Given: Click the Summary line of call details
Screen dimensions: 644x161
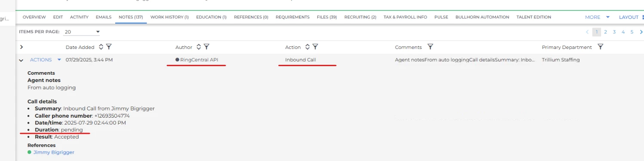Looking at the screenshot, I should click(x=95, y=109).
